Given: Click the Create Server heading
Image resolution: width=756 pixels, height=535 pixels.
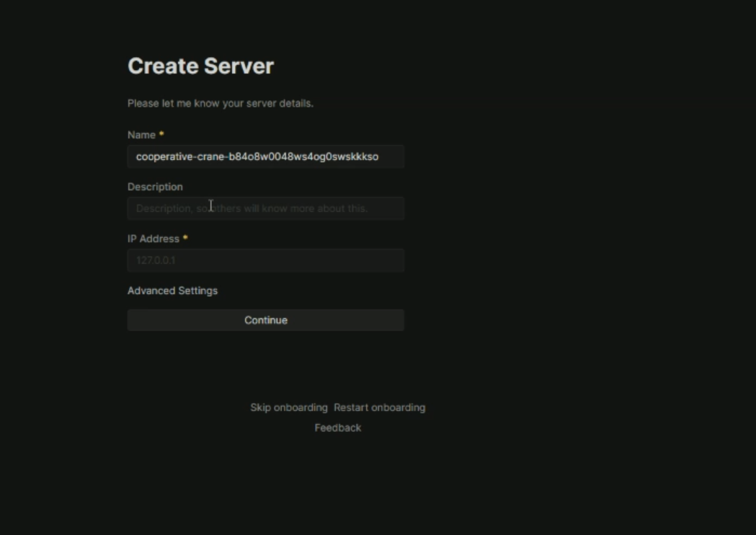Looking at the screenshot, I should click(x=200, y=66).
